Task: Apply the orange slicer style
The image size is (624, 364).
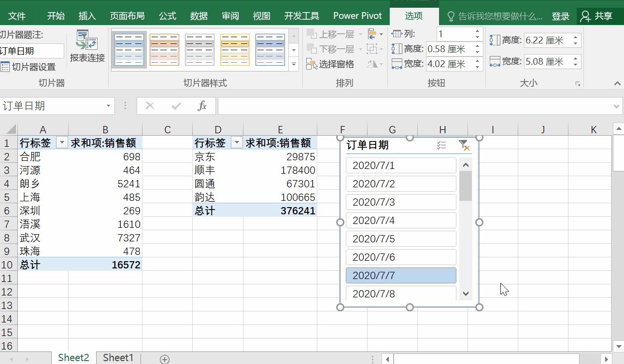Action: tap(164, 50)
